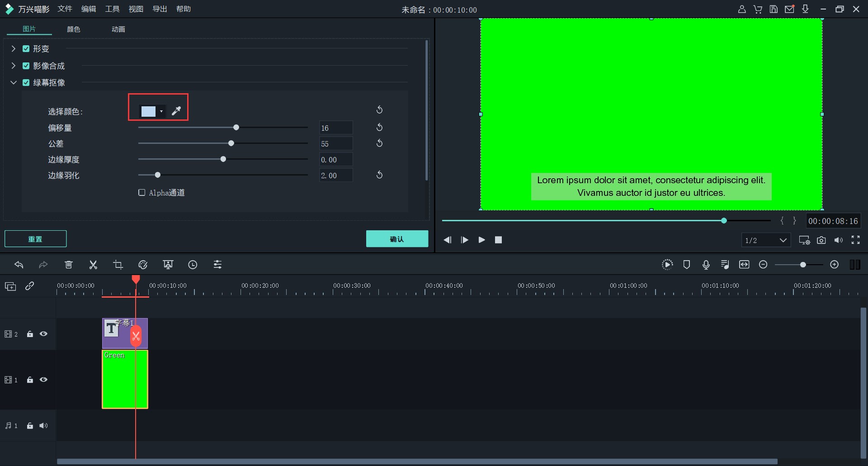Uncheck the 绿幕抠像 checkbox

[26, 83]
